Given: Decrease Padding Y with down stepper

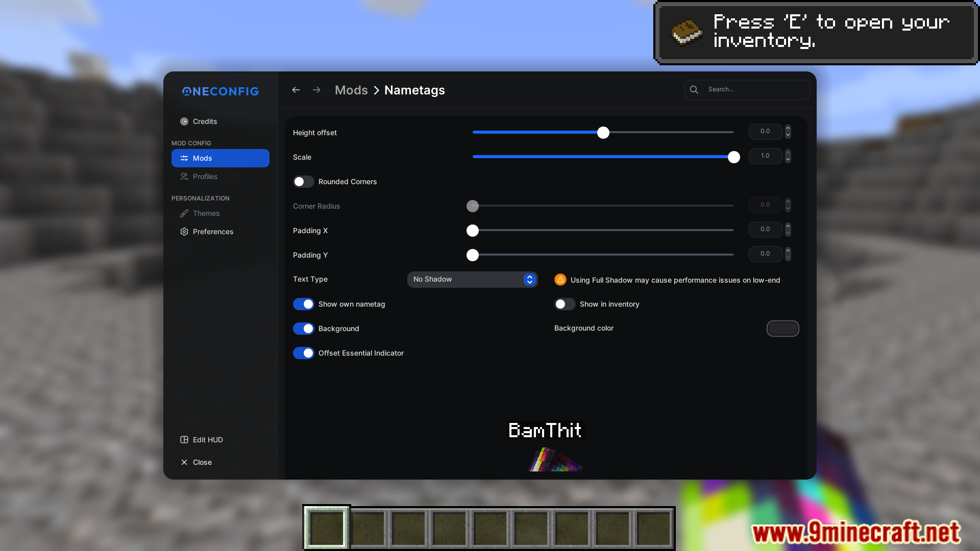Looking at the screenshot, I should (x=788, y=258).
